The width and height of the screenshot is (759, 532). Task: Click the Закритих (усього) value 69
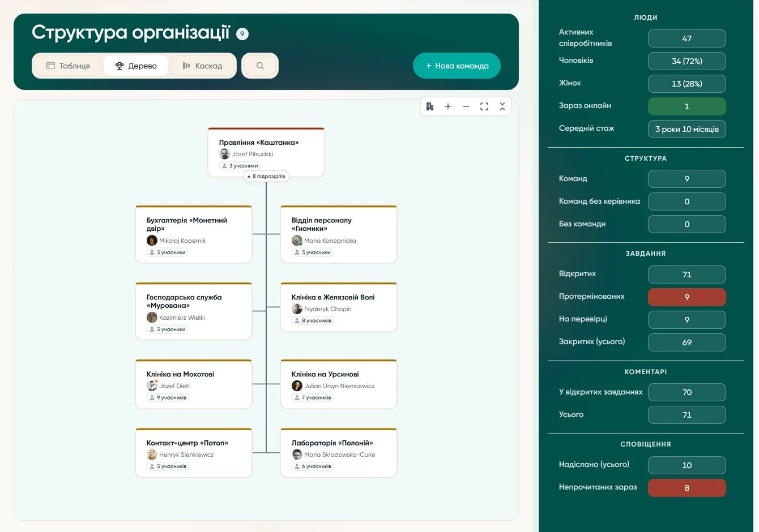[687, 342]
